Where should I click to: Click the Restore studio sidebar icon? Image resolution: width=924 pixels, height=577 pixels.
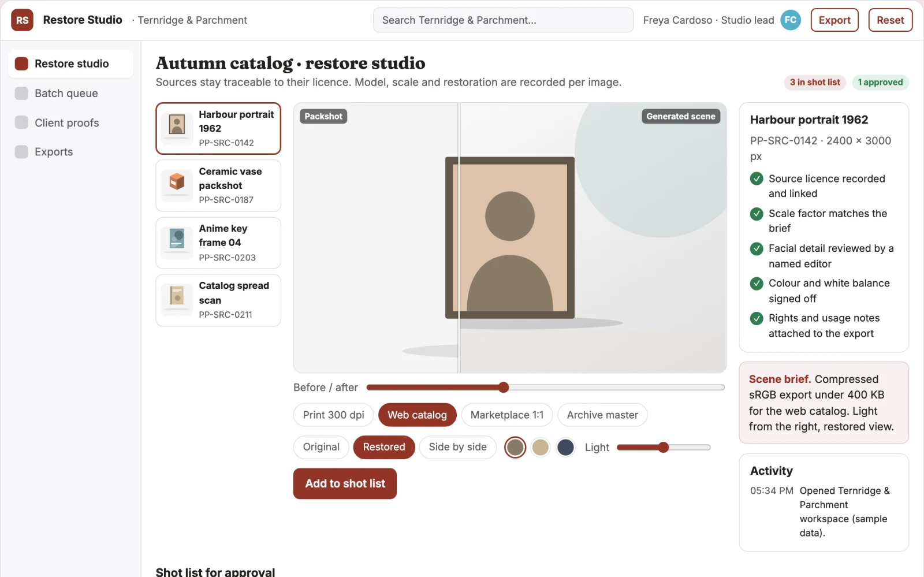tap(21, 64)
